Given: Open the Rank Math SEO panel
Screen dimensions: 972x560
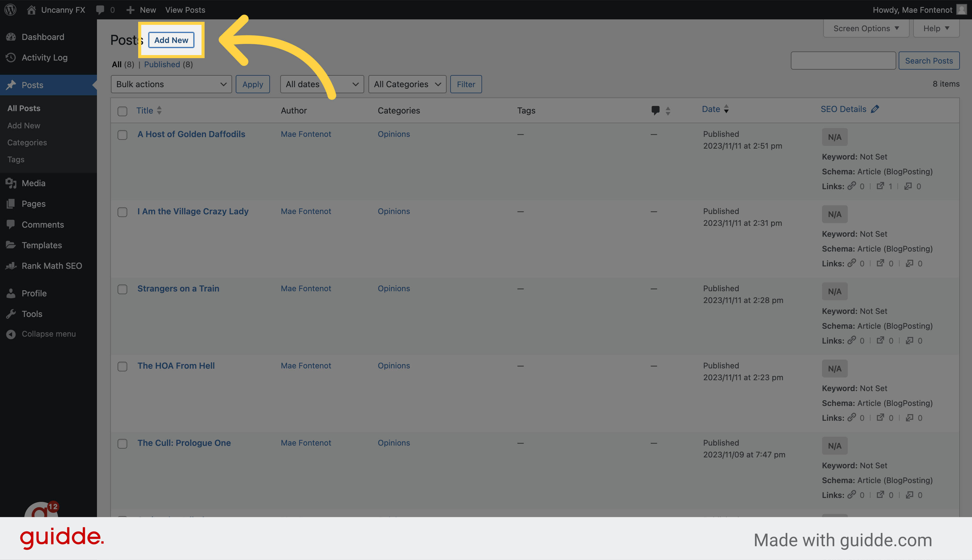Looking at the screenshot, I should pos(52,265).
